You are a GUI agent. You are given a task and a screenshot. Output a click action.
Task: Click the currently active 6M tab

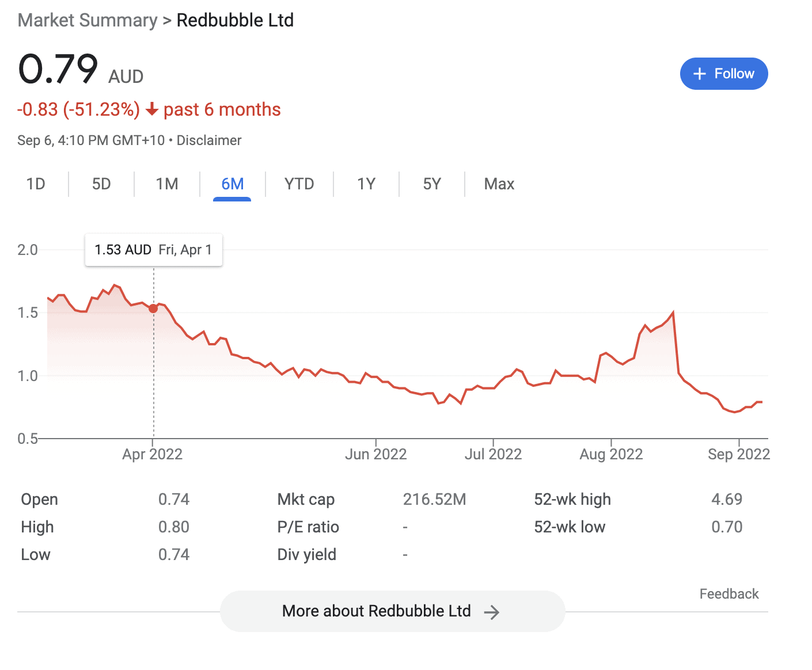232,184
